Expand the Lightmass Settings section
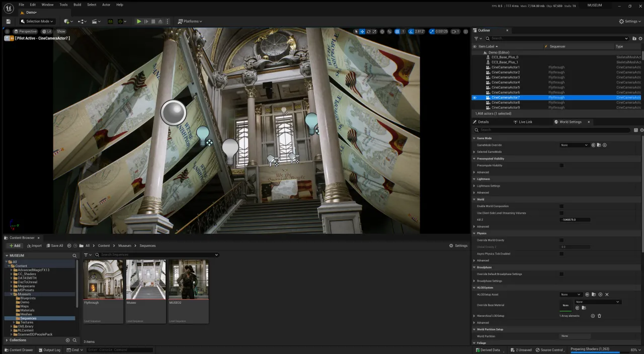644x354 pixels. pyautogui.click(x=489, y=186)
